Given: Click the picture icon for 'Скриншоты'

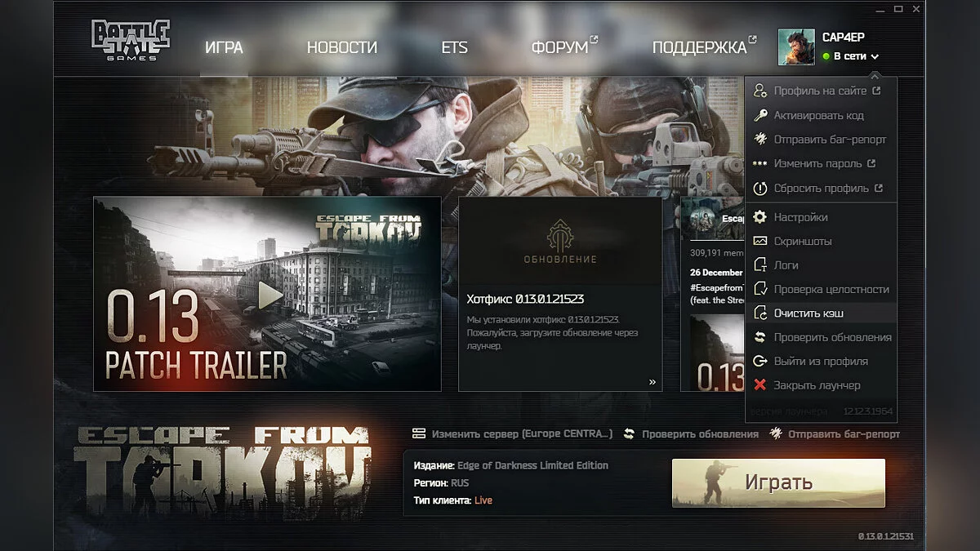Looking at the screenshot, I should tap(760, 242).
